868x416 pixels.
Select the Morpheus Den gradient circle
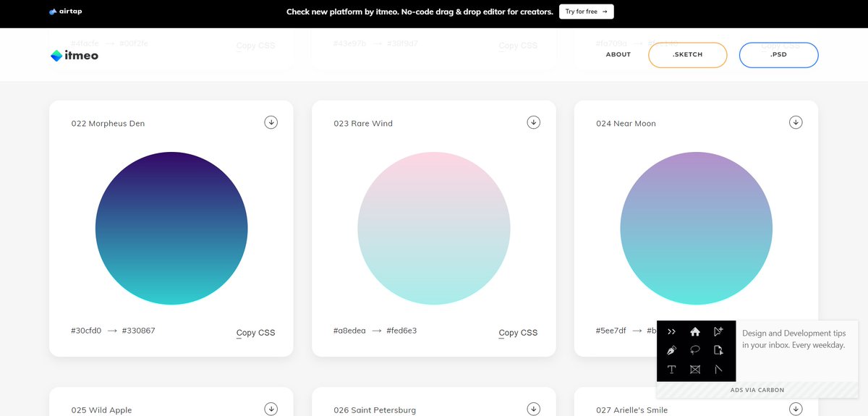tap(171, 228)
